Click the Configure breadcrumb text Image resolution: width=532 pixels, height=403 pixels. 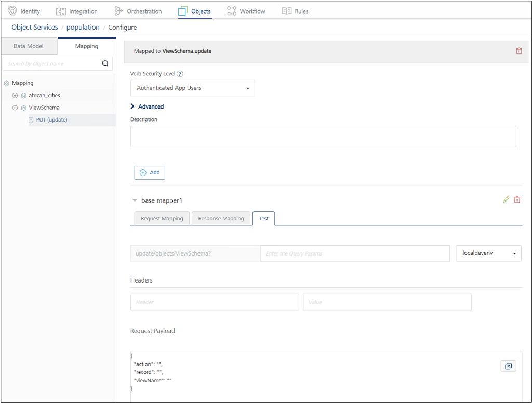point(123,28)
